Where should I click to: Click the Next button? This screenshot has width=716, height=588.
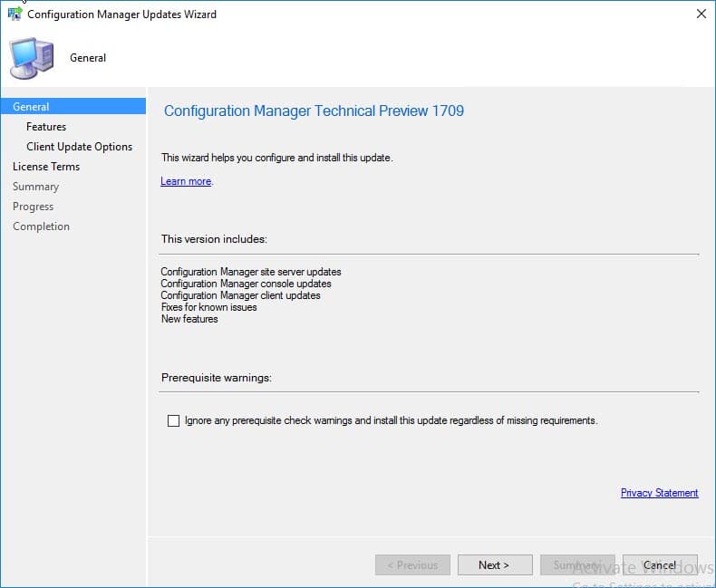pyautogui.click(x=495, y=565)
